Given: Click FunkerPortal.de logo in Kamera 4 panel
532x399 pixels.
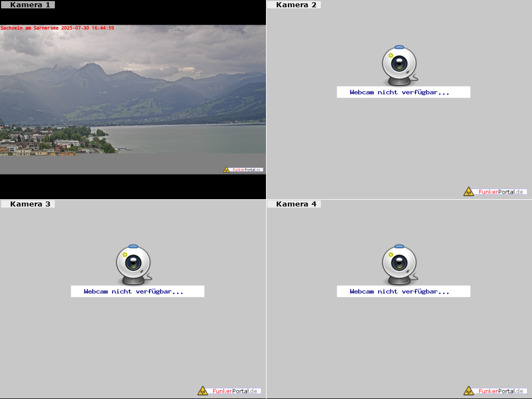Looking at the screenshot, I should coord(495,391).
